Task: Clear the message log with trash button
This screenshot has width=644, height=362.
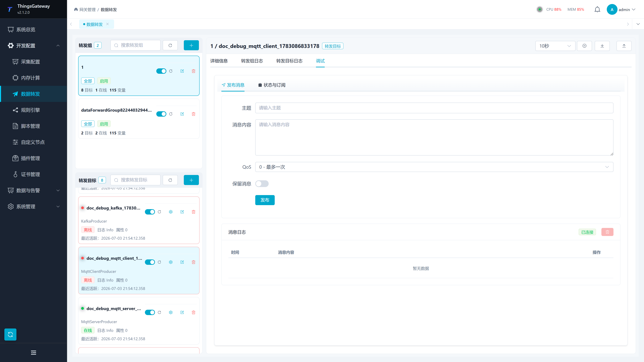Action: pyautogui.click(x=607, y=232)
